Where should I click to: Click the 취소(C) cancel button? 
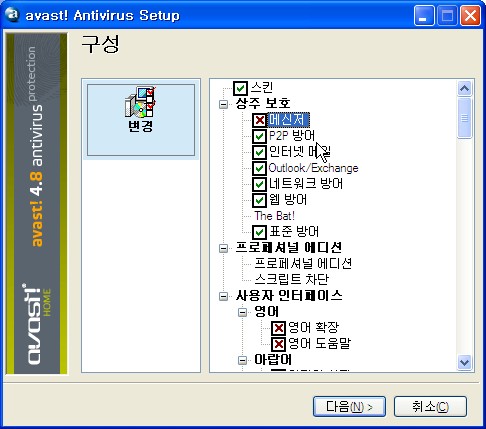(x=430, y=406)
